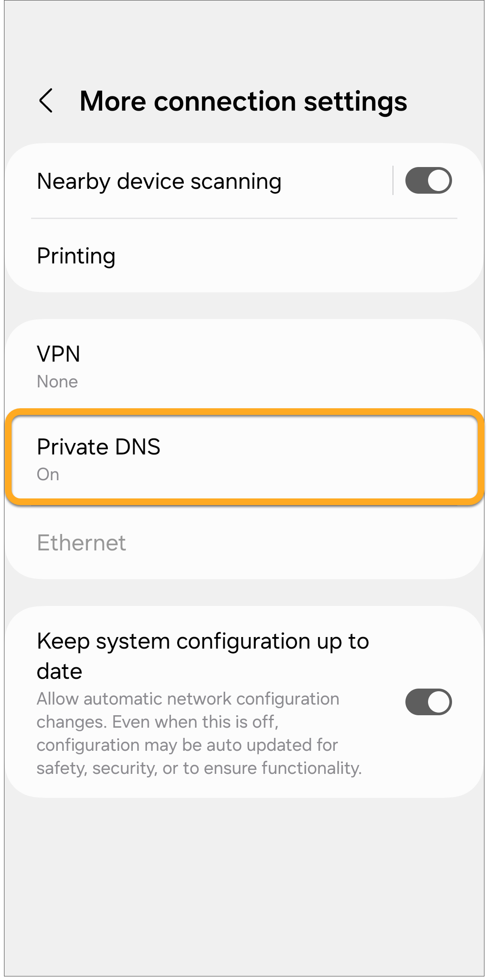Open the highlighted Private DNS entry
The image size is (488, 980).
244,457
